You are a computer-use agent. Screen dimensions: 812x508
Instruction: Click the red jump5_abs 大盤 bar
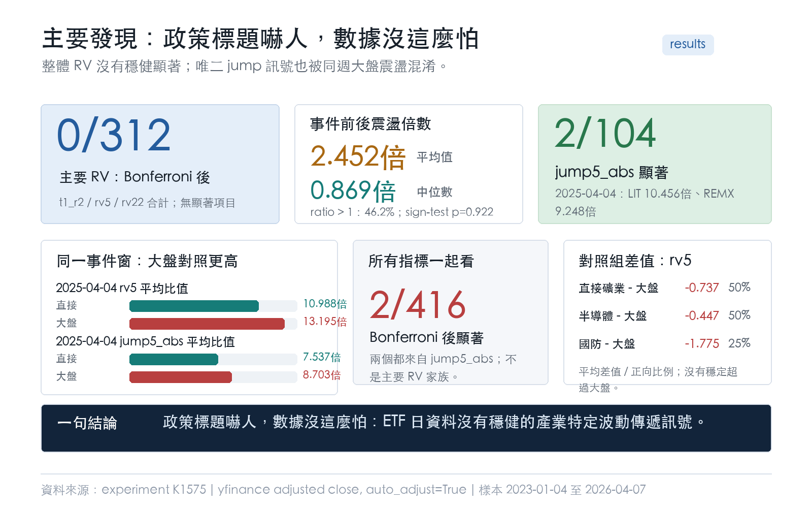tap(181, 377)
